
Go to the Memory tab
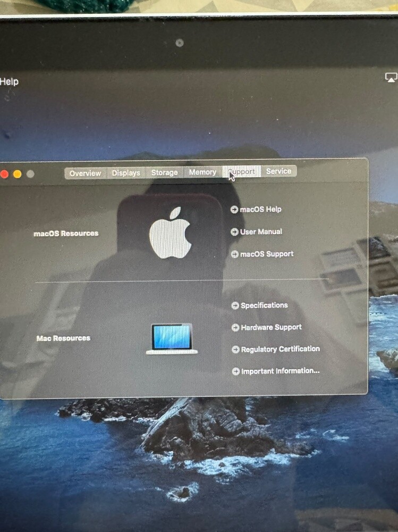coord(203,172)
